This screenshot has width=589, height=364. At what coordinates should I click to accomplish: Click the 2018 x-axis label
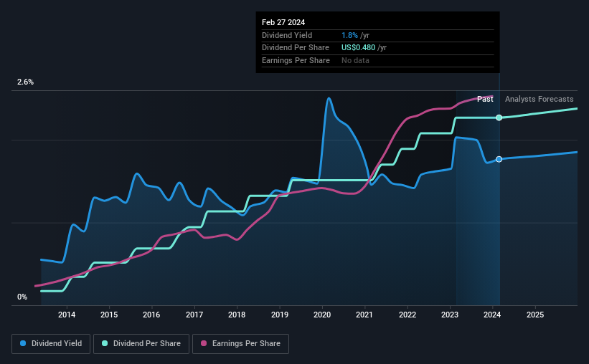click(x=237, y=315)
